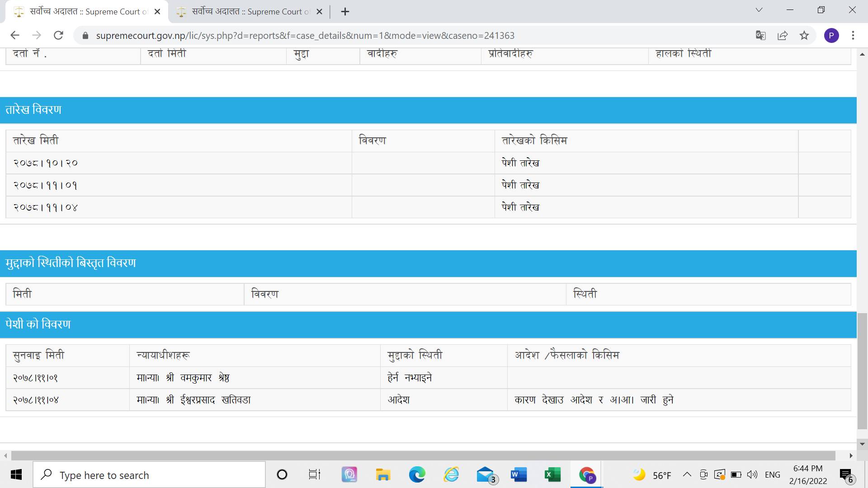Select date २०७८।११।०४ in tarekh table
This screenshot has width=868, height=488.
coord(45,207)
